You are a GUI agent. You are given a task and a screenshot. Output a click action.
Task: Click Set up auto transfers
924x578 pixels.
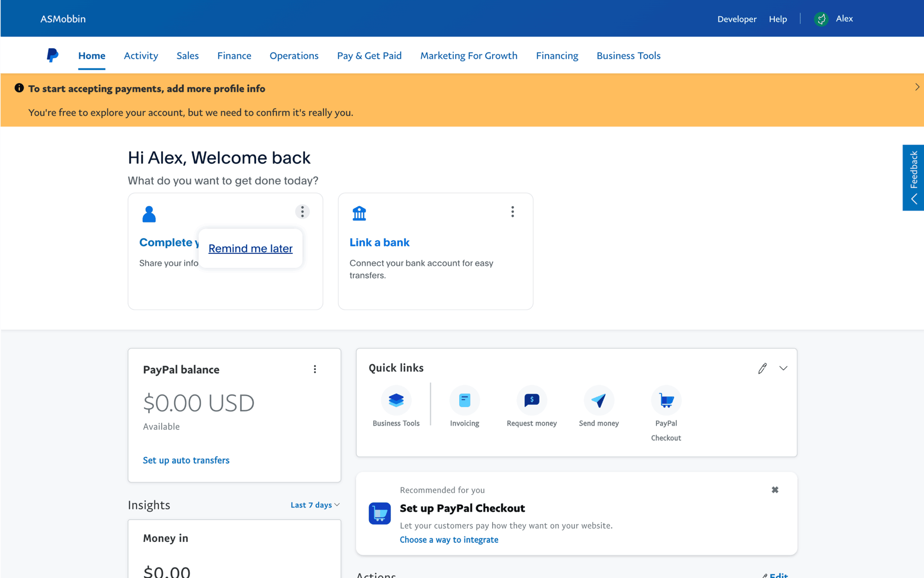point(186,460)
